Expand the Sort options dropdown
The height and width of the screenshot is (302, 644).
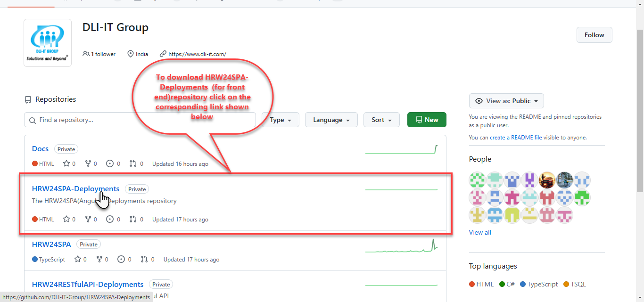pyautogui.click(x=381, y=120)
